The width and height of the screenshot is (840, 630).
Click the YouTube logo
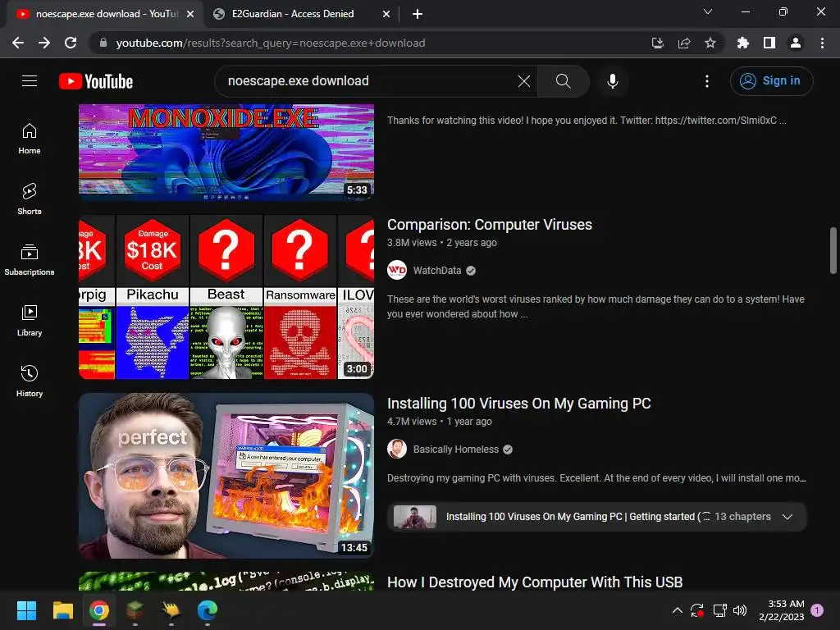tap(96, 81)
